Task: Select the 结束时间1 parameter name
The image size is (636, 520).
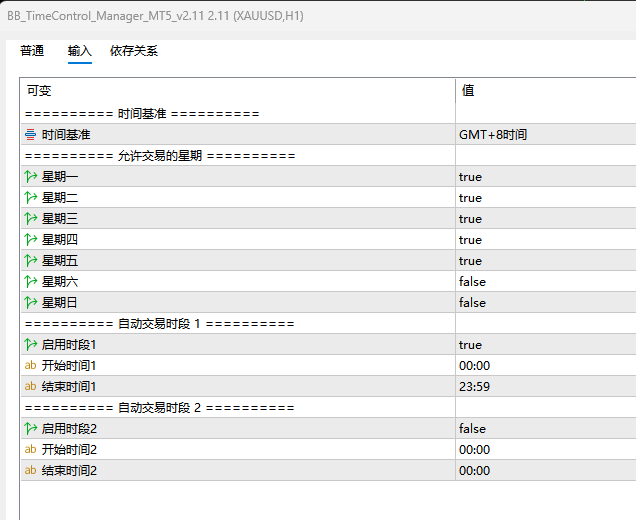Action: point(69,387)
